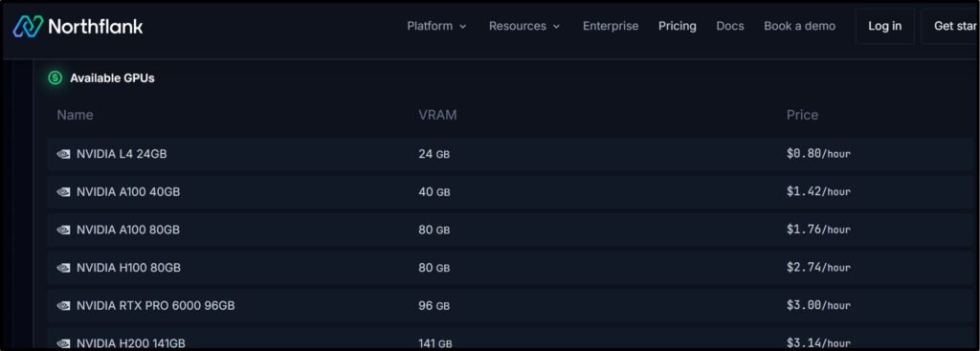Select the NVIDIA H200 141GB name

click(x=131, y=343)
